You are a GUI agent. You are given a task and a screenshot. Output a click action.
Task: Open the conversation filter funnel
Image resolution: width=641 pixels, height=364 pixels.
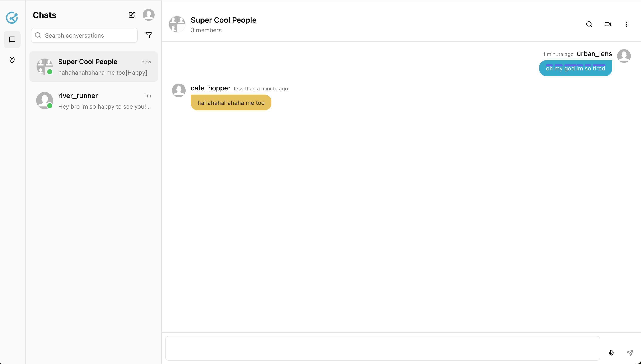tap(148, 35)
